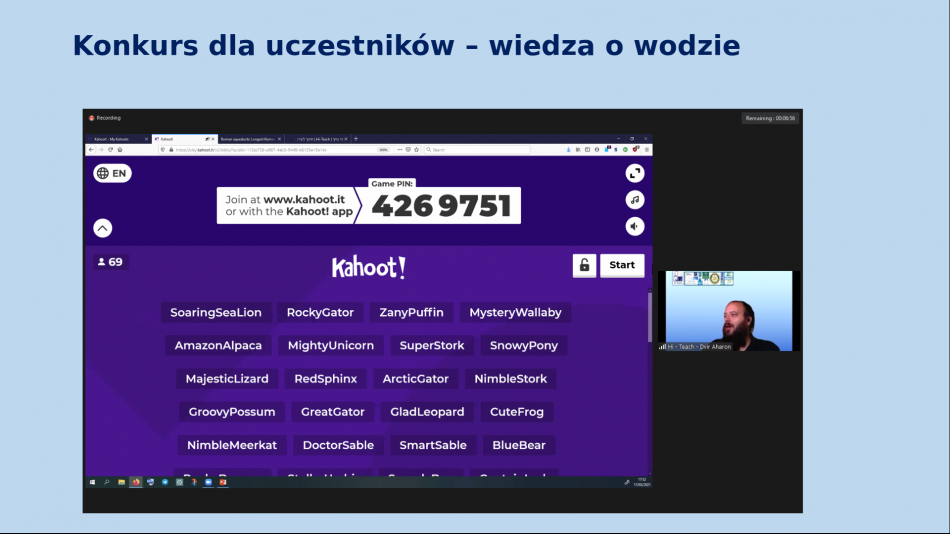Select the active Kahoot browser tab

pos(184,139)
